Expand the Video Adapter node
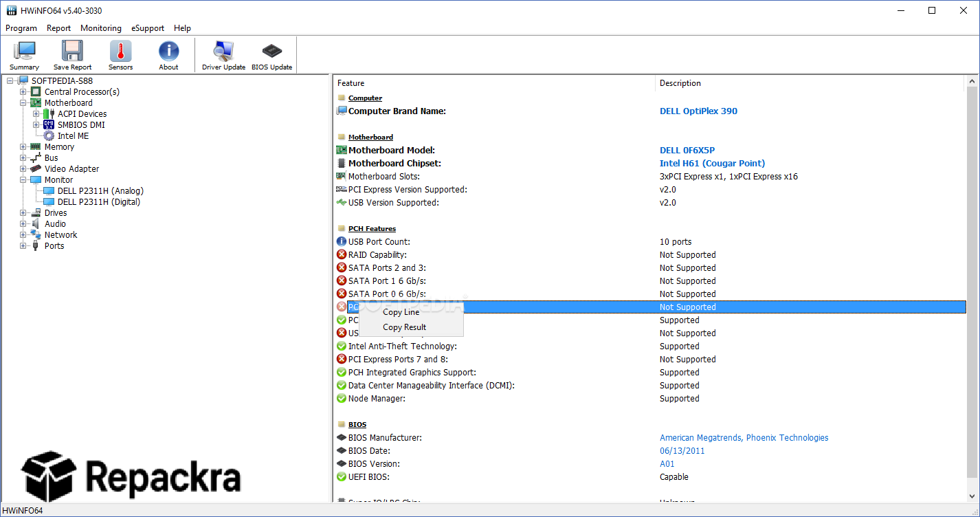The width and height of the screenshot is (980, 517). [x=23, y=169]
